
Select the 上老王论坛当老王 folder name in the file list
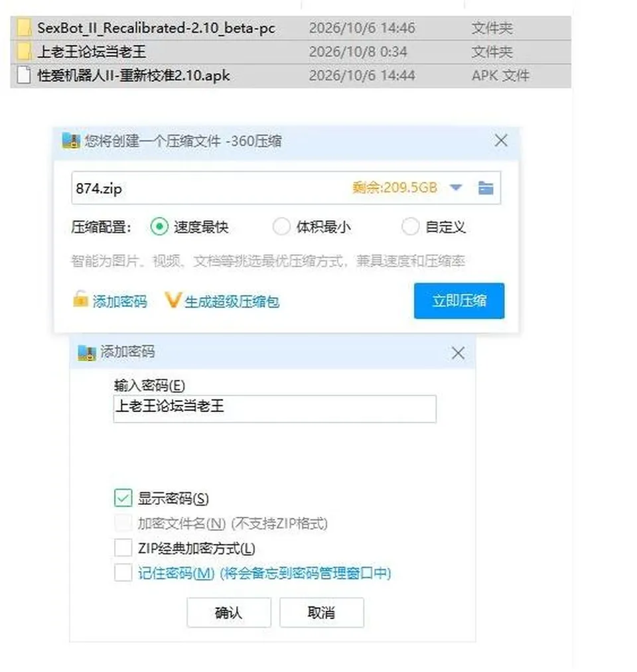92,52
